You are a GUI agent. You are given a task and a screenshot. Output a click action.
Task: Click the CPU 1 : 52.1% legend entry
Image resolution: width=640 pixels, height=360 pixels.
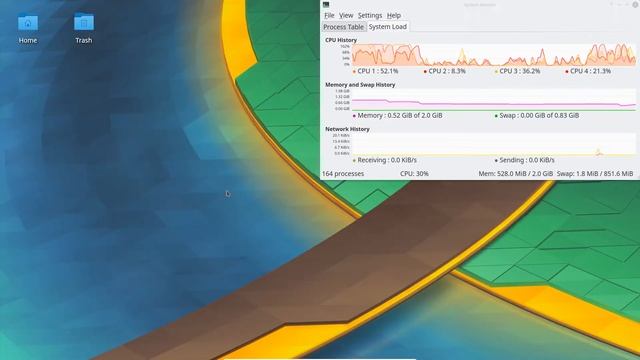click(376, 71)
